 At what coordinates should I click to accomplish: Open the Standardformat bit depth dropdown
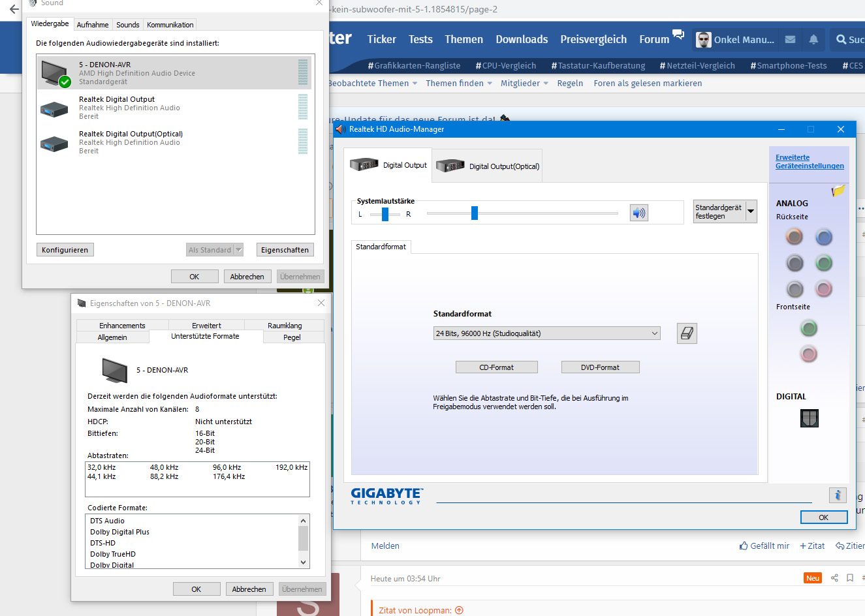(x=547, y=333)
